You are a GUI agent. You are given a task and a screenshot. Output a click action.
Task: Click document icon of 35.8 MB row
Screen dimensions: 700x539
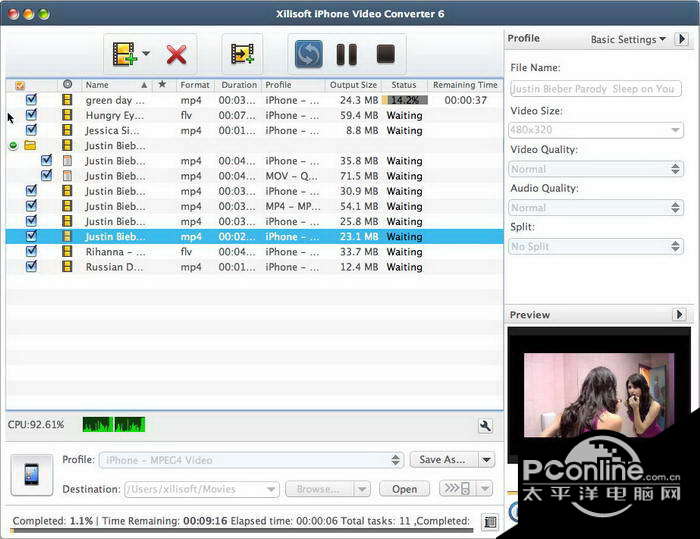click(67, 160)
